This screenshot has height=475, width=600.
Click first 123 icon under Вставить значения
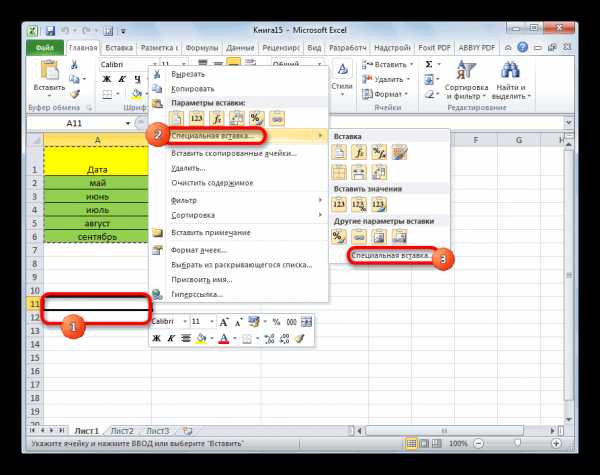339,205
